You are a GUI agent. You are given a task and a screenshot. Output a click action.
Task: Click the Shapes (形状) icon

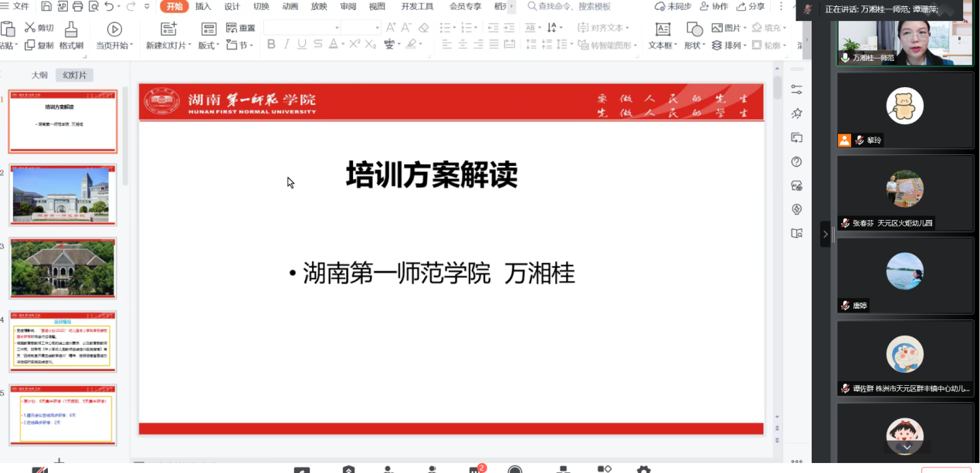[x=694, y=29]
